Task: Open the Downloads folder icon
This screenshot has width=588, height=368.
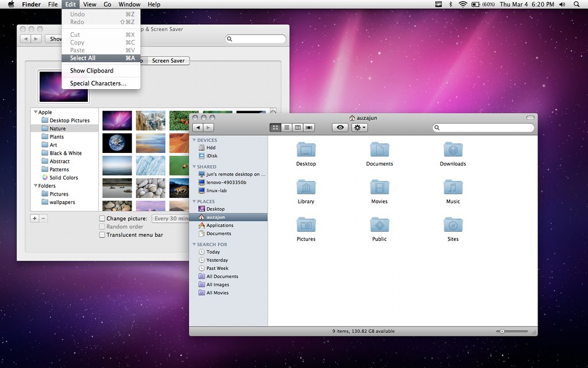Action: (452, 149)
